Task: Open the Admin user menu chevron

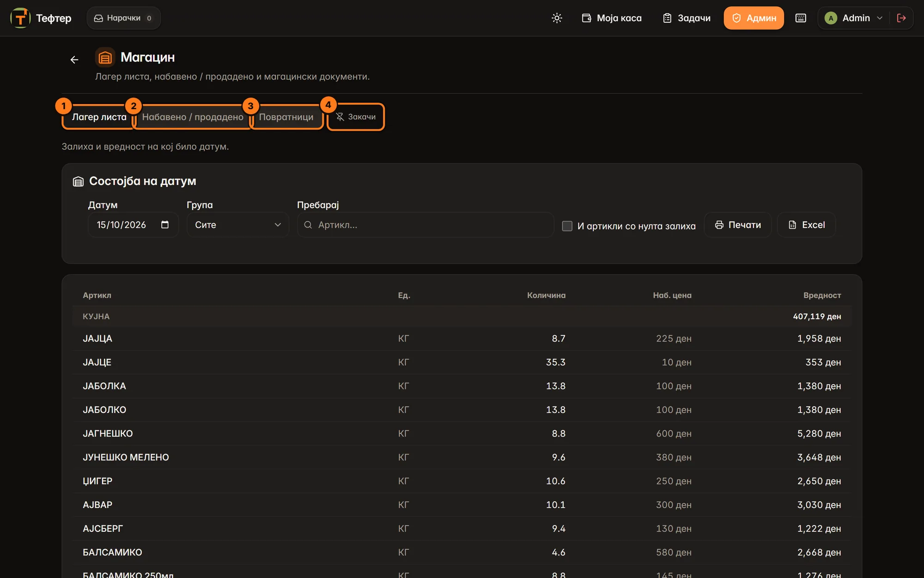Action: coord(880,18)
